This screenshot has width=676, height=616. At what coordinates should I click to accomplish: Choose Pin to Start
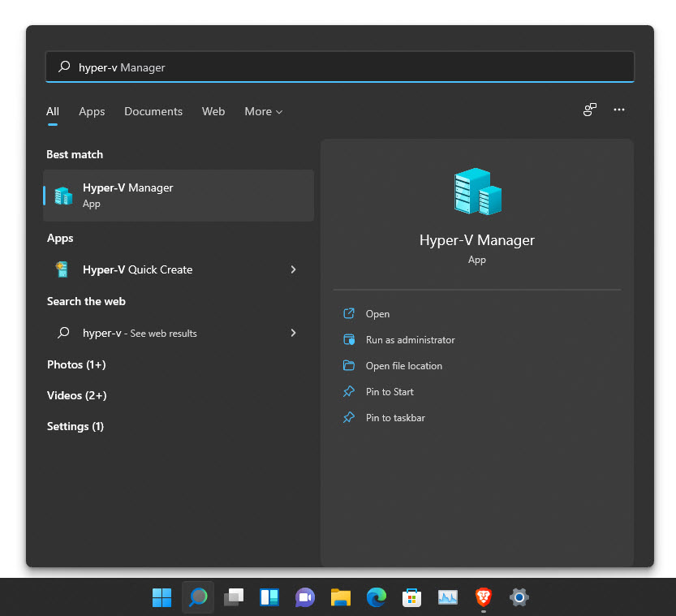(390, 391)
